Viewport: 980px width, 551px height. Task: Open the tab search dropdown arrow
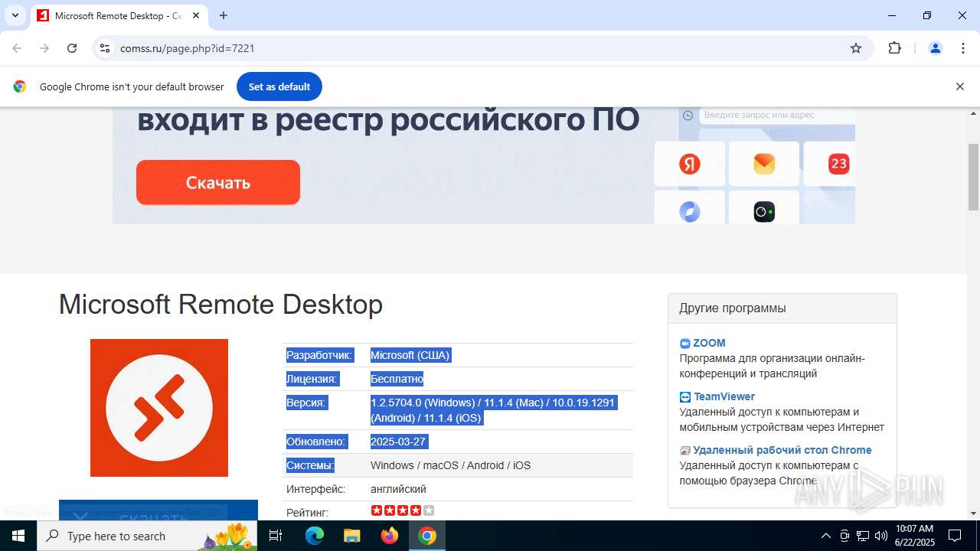pos(15,15)
